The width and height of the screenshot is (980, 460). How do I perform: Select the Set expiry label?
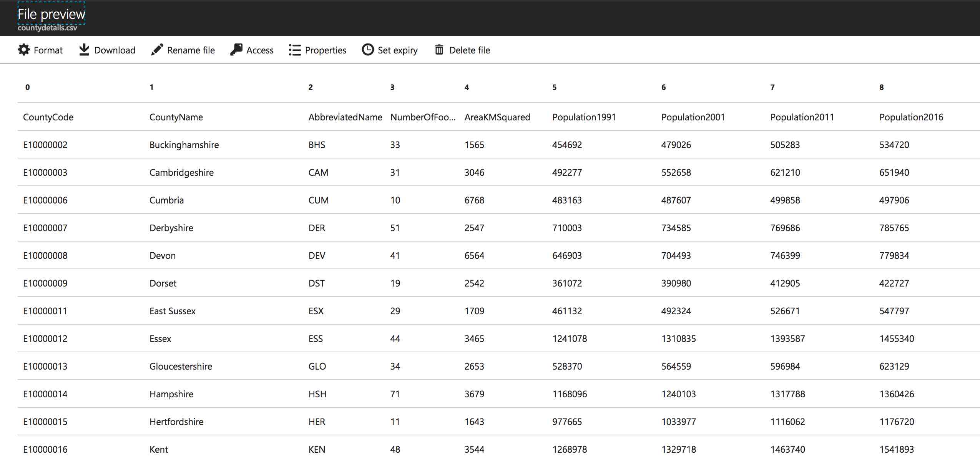(397, 50)
